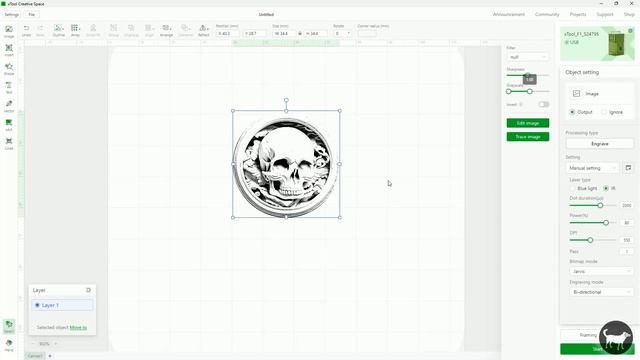Click the X position input field
Image resolution: width=640 pixels, height=360 pixels.
coord(228,33)
